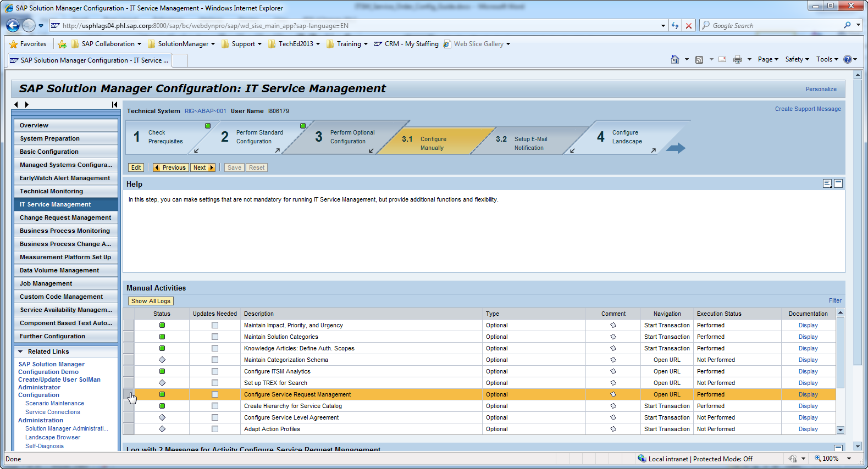Check Updates Needed for Maintain Solution Categories
This screenshot has width=868, height=469.
[x=215, y=337]
